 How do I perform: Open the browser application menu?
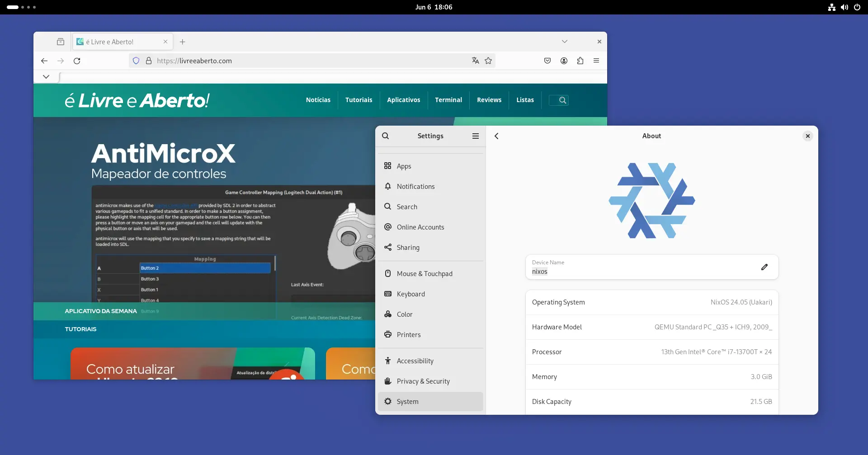(596, 61)
